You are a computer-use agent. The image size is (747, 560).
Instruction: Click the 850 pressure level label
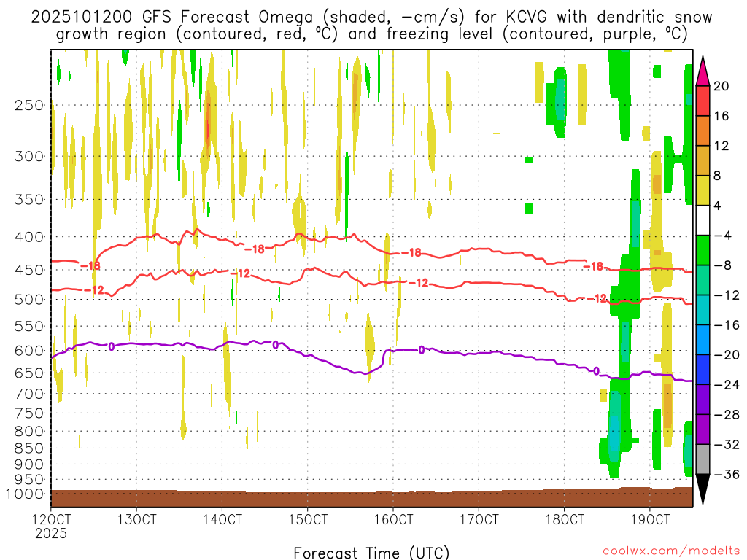29,448
